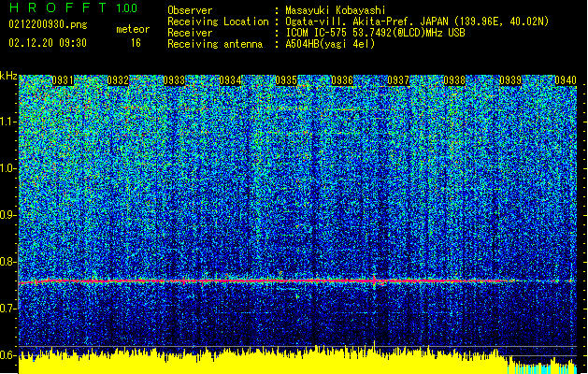Click the date stamp 02.12.20 09:30
588x374 pixels.
48,43
